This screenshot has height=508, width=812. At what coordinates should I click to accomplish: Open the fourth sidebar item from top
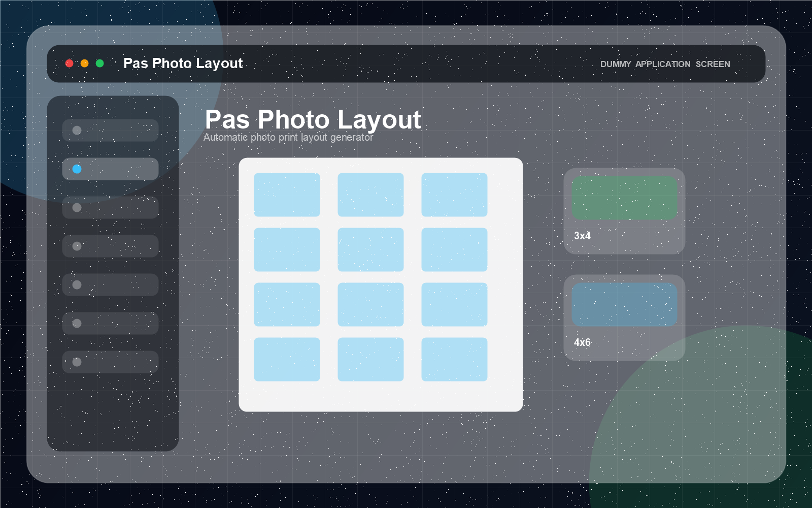[110, 246]
